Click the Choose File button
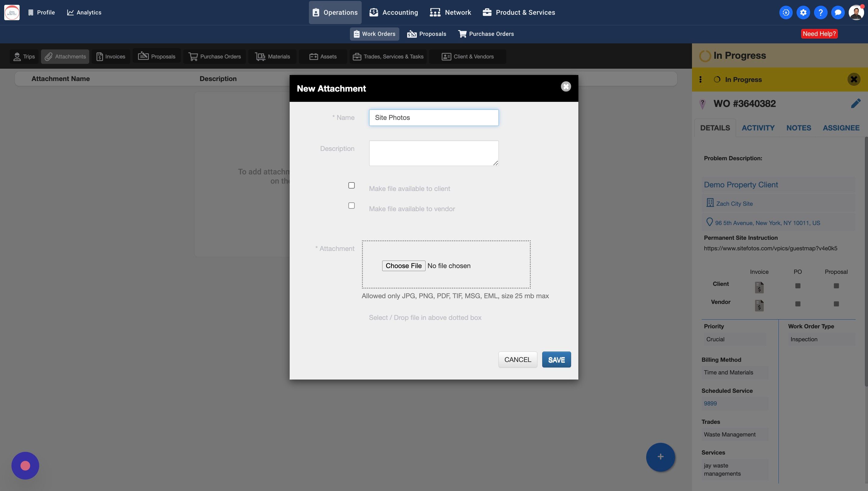The height and width of the screenshot is (491, 868). (x=403, y=266)
